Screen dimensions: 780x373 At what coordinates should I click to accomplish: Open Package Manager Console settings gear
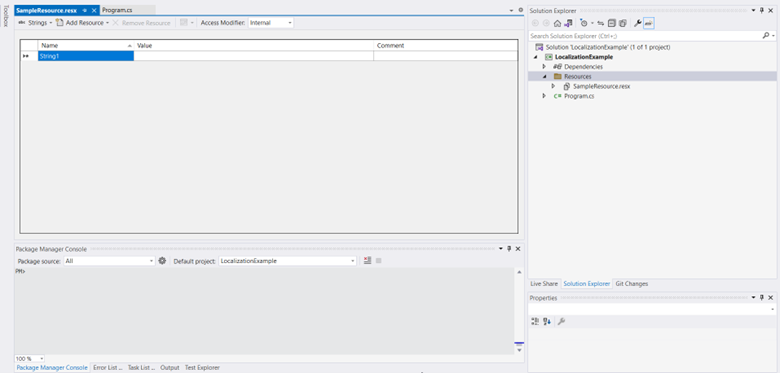pos(162,261)
